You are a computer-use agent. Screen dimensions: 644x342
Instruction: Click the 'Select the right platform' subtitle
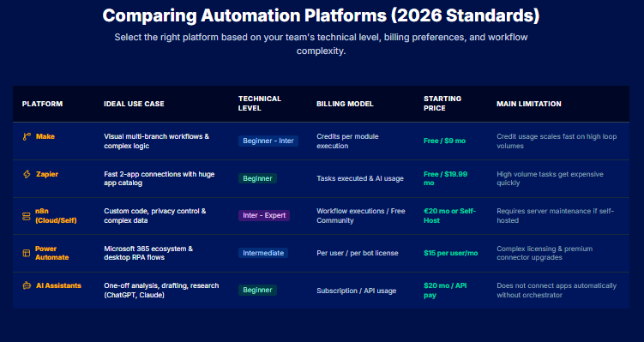322,44
